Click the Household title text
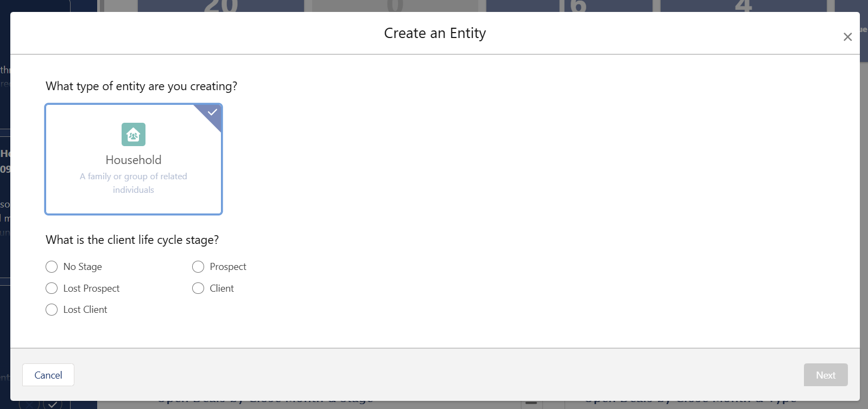Image resolution: width=868 pixels, height=409 pixels. (134, 160)
